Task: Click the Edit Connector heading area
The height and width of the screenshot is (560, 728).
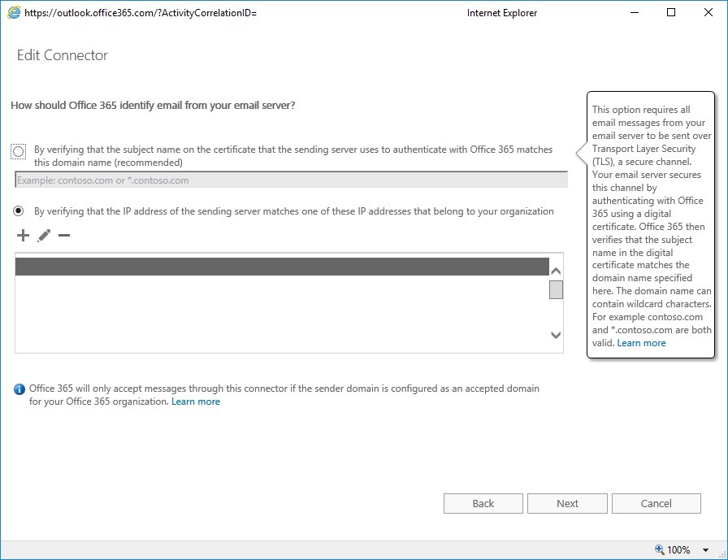Action: (x=63, y=55)
